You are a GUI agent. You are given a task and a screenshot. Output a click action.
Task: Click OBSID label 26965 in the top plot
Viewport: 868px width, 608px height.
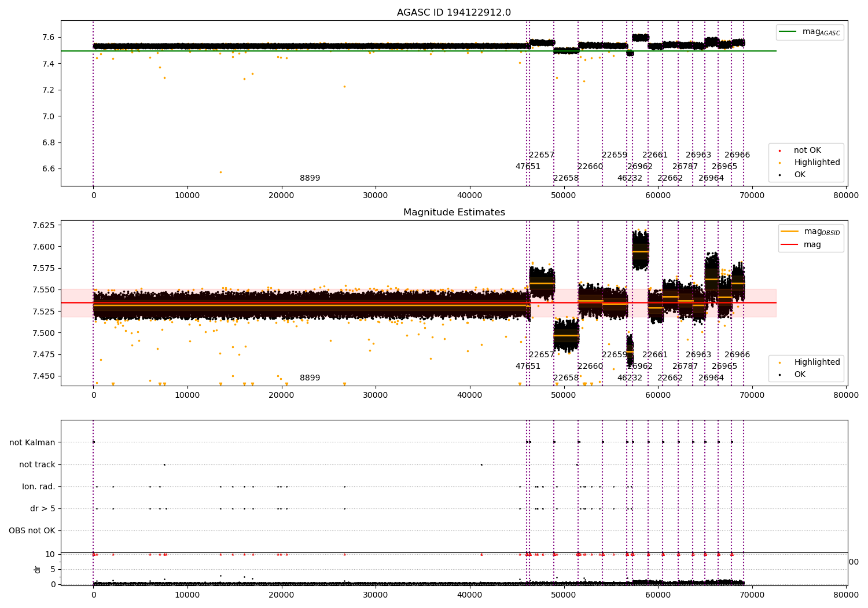pyautogui.click(x=724, y=166)
